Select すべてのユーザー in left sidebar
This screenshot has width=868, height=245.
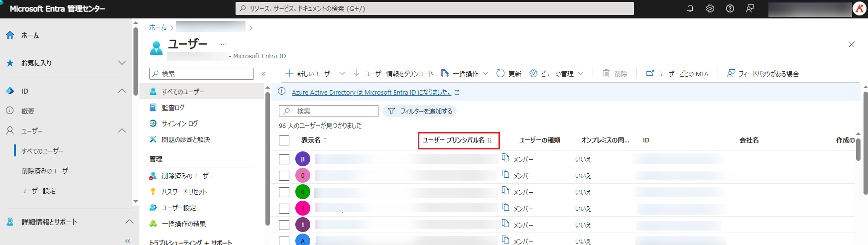(42, 151)
